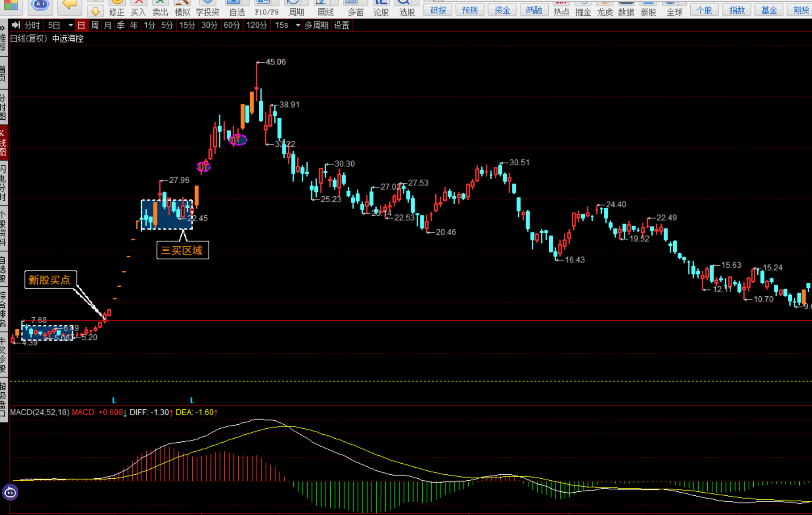The width and height of the screenshot is (812, 515).
Task: Click the 研报 (research reports) button
Action: pos(438,10)
